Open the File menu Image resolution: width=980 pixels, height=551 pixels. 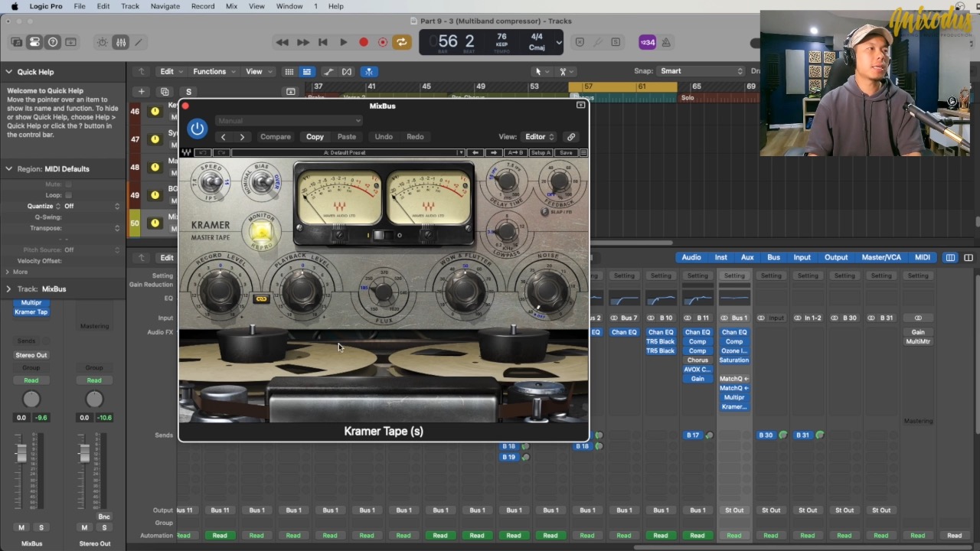pos(80,6)
